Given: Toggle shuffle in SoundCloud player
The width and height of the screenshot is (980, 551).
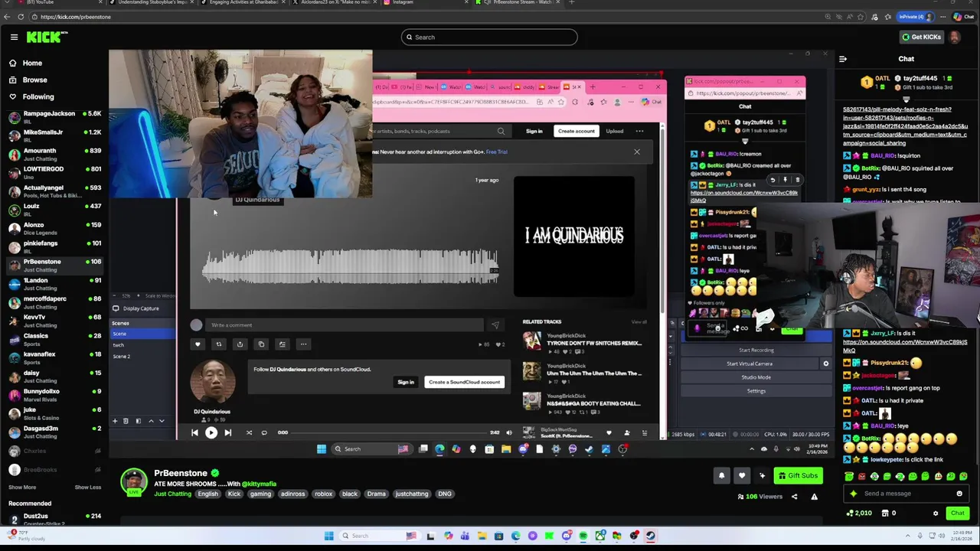Looking at the screenshot, I should point(249,432).
